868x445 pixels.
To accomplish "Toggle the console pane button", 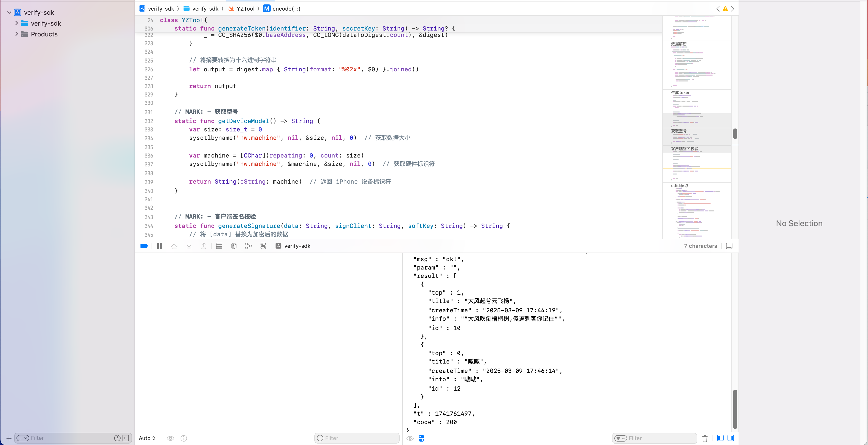I will pyautogui.click(x=730, y=438).
